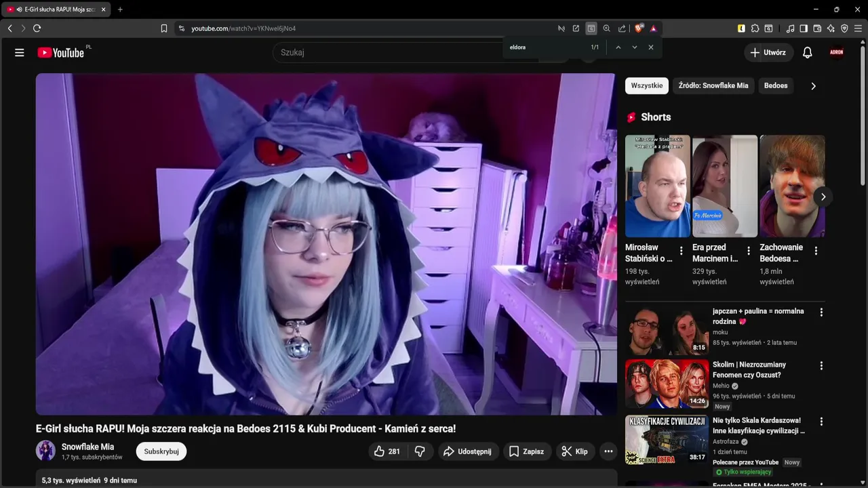Open the YouTube notifications bell

(x=807, y=52)
